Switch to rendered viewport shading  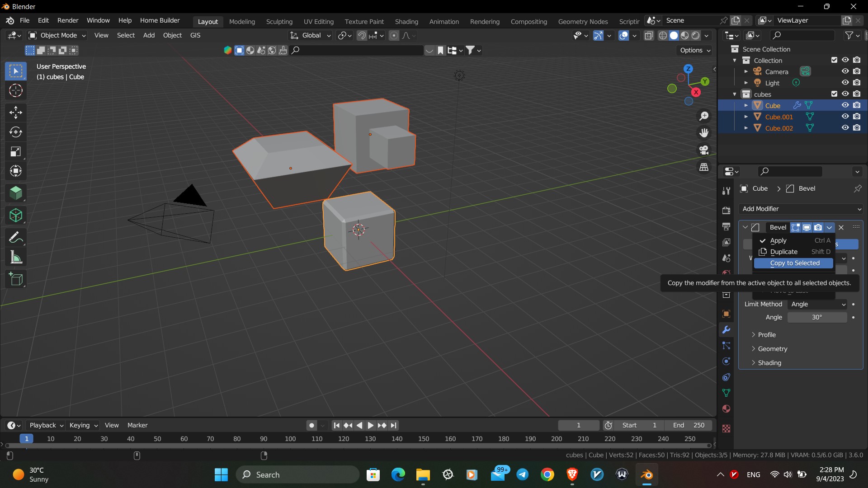[696, 35]
